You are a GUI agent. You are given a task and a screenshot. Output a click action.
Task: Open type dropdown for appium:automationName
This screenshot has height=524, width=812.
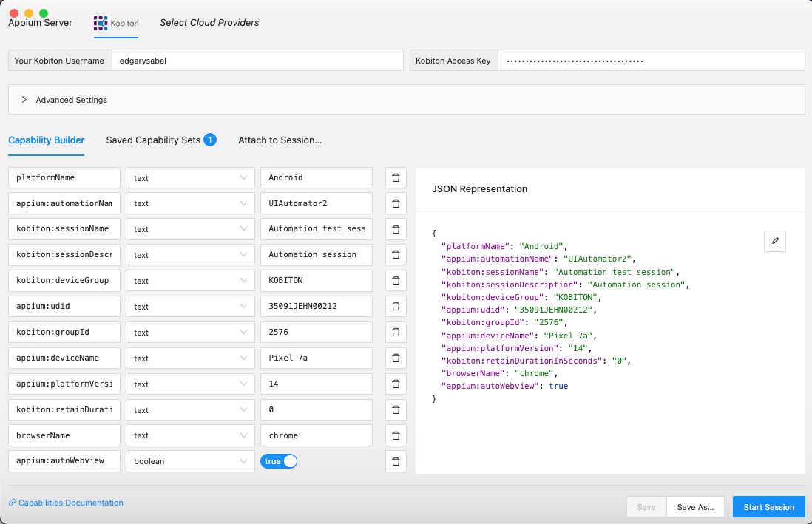click(x=190, y=203)
